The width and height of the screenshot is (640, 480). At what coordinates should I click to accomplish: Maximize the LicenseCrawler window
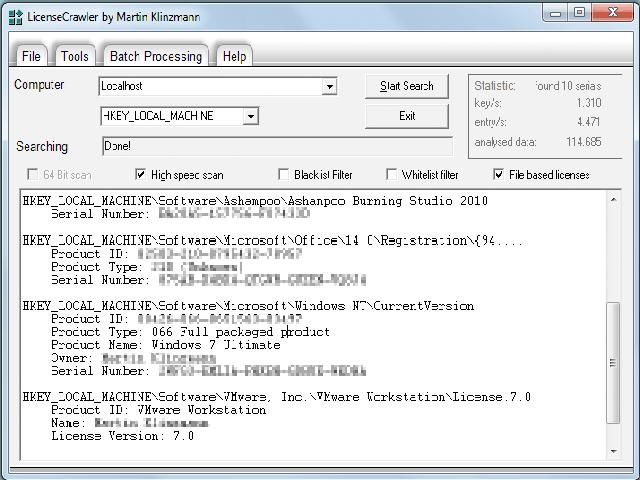[x=579, y=13]
